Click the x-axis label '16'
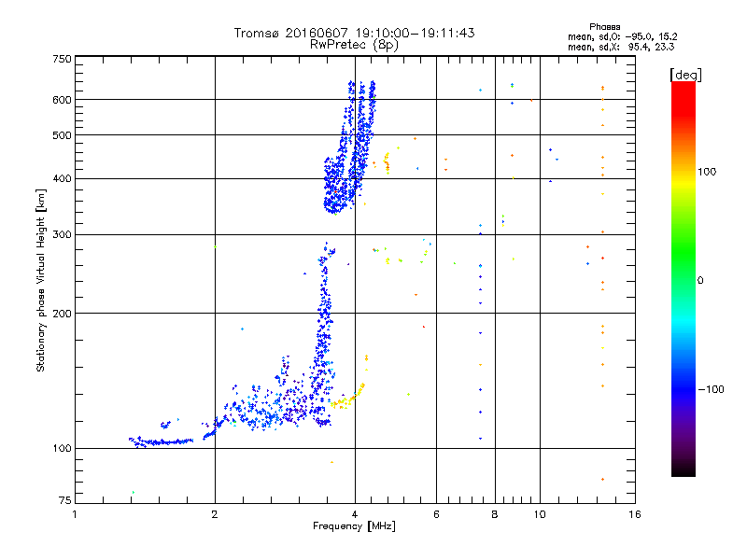Viewport: 747px width, 560px height. [635, 514]
